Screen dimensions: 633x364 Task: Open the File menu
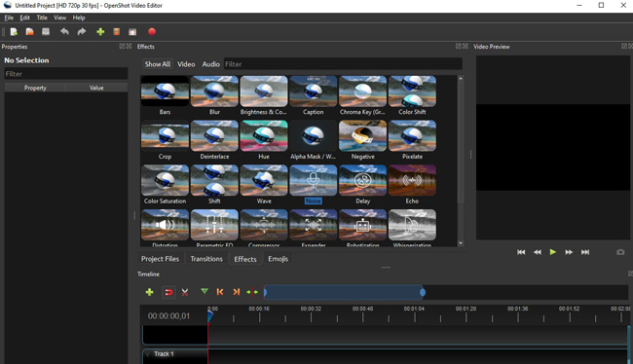tap(9, 18)
